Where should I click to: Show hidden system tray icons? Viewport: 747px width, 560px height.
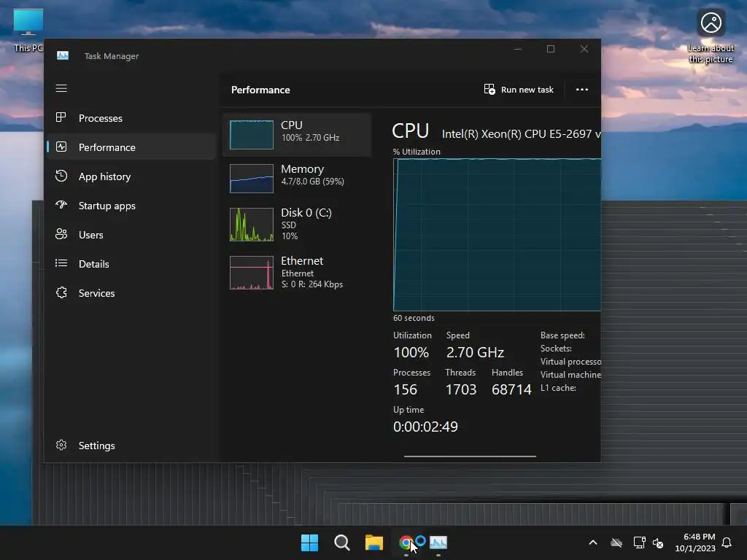pos(593,542)
